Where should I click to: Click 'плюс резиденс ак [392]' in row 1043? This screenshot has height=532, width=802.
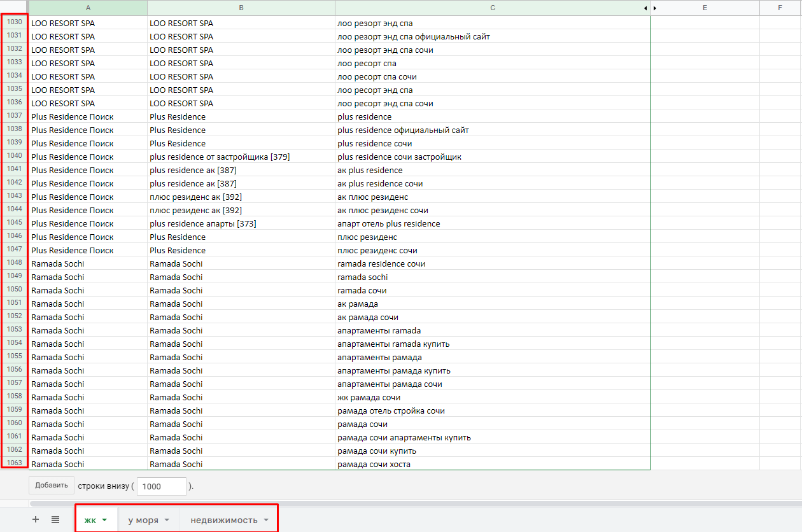241,197
